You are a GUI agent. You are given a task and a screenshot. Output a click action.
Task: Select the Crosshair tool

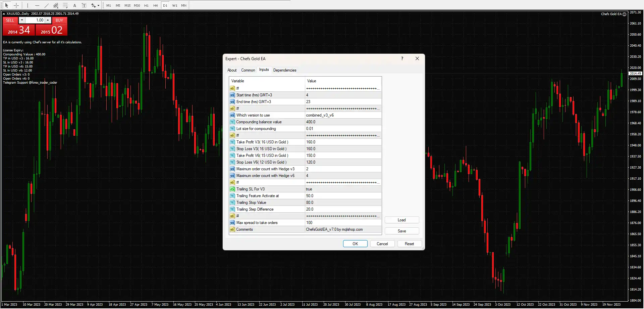16,5
